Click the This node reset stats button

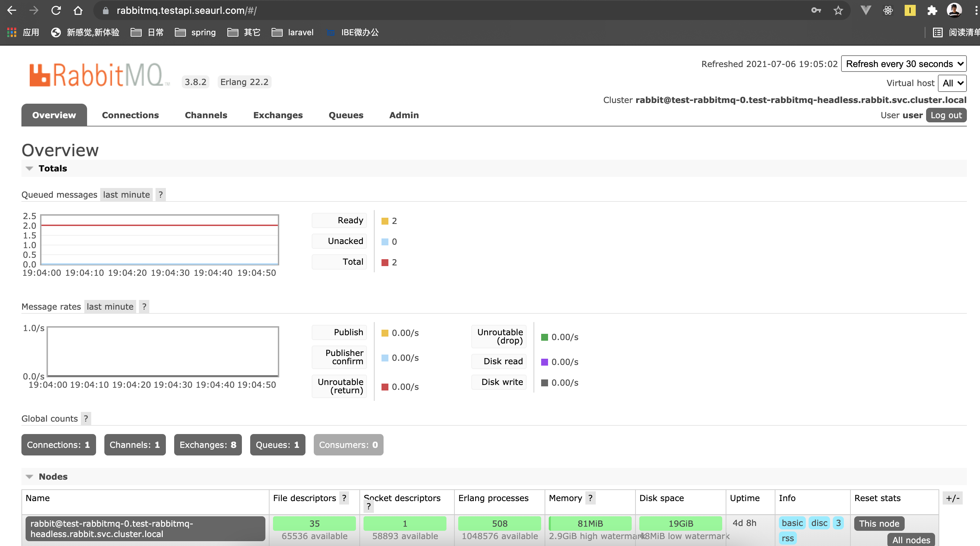coord(879,523)
